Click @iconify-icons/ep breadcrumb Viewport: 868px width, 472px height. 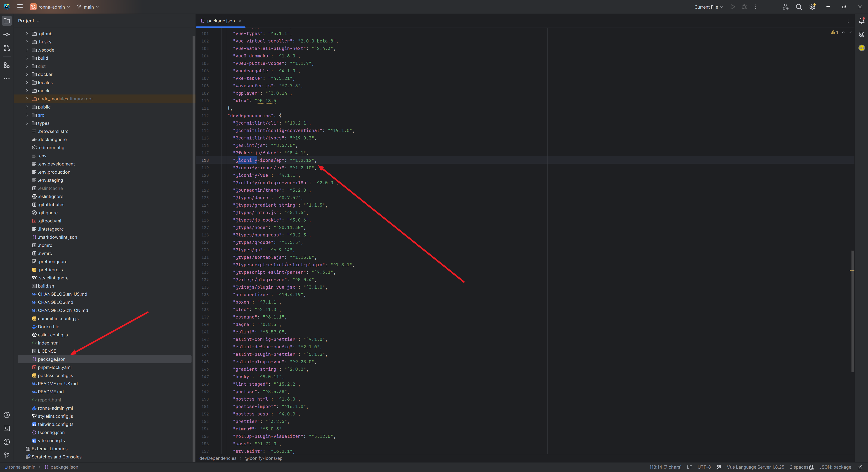[263, 458]
